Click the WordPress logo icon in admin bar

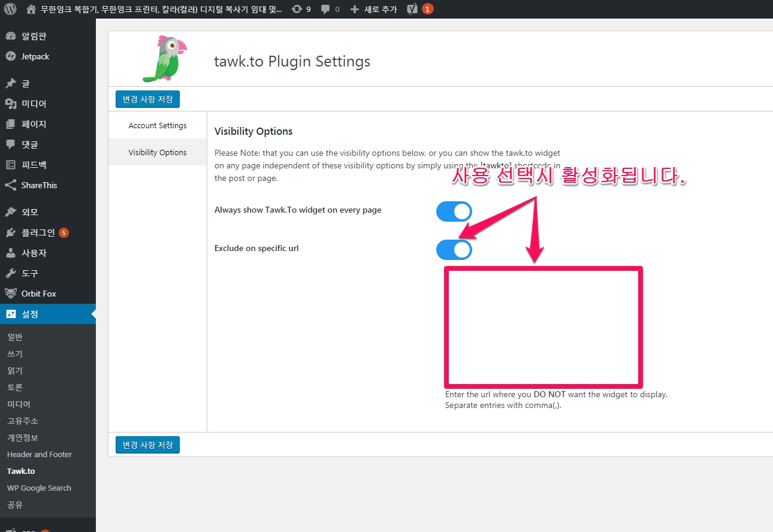click(x=10, y=9)
